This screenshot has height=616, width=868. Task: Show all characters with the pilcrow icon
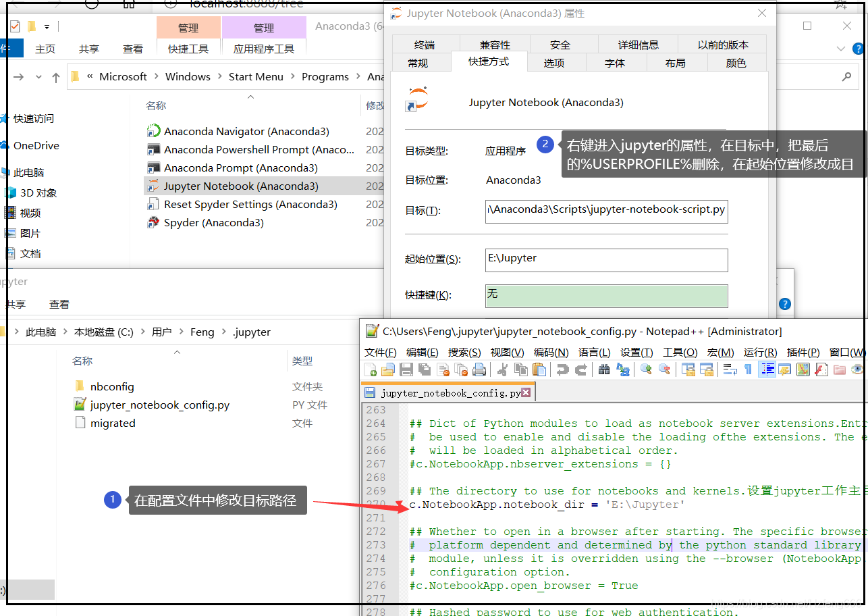749,369
